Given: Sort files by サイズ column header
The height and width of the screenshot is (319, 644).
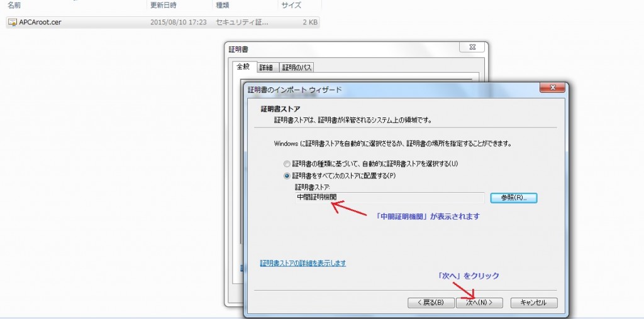Looking at the screenshot, I should 291,5.
